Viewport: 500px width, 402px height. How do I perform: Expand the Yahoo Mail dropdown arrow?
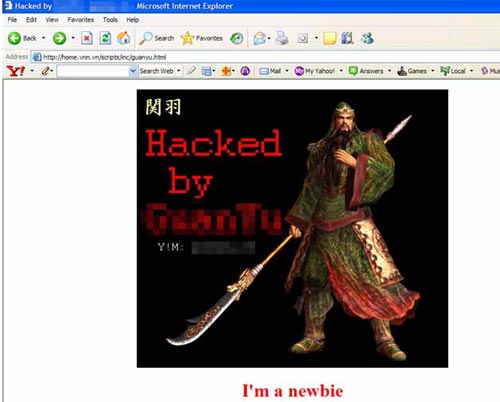click(x=287, y=71)
